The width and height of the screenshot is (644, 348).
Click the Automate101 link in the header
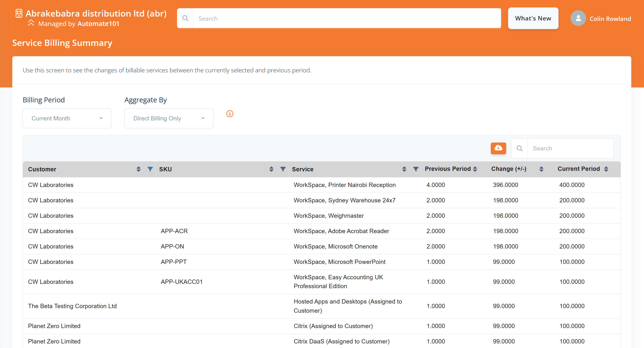pyautogui.click(x=98, y=24)
